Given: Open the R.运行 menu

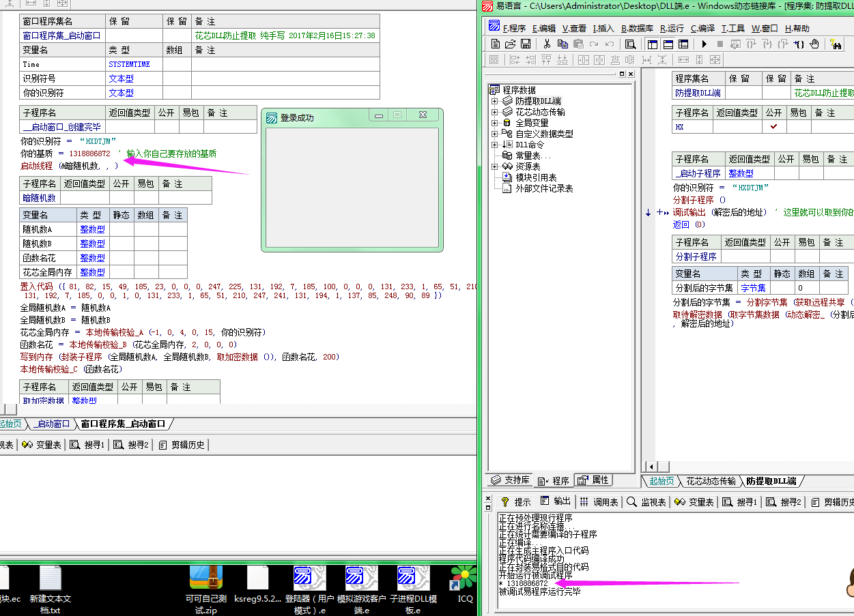Looking at the screenshot, I should [x=672, y=28].
